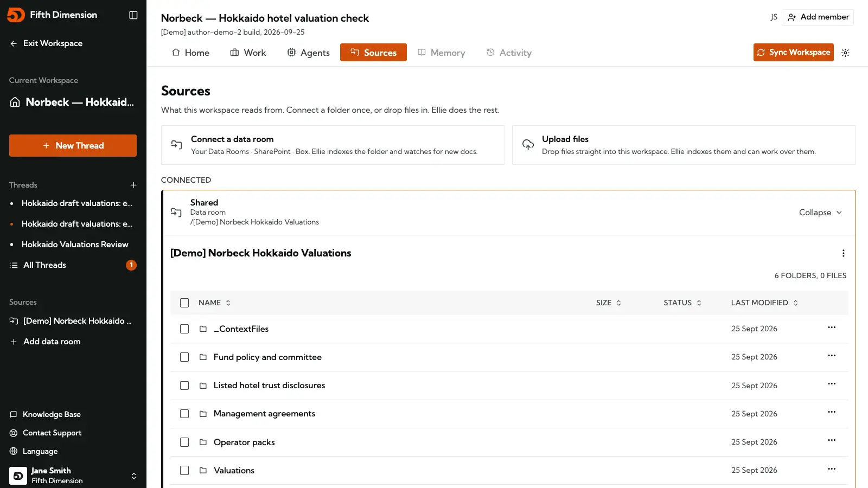Sort the table by Name column
The image size is (868, 488).
tap(215, 303)
